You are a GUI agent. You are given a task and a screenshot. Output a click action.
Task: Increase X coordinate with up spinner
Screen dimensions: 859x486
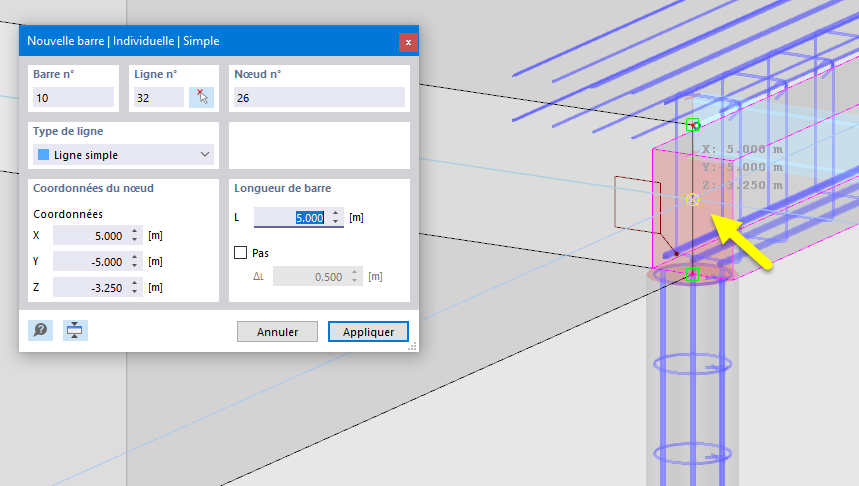(x=135, y=231)
